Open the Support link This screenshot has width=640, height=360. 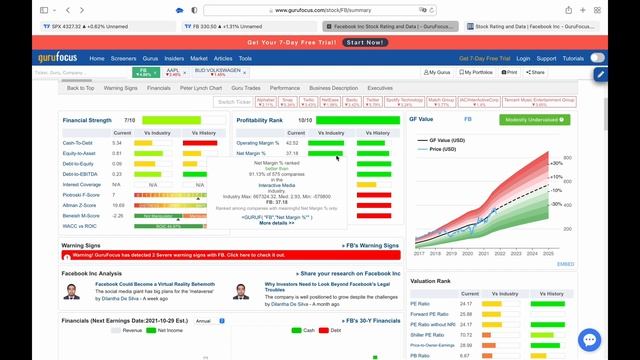click(546, 58)
